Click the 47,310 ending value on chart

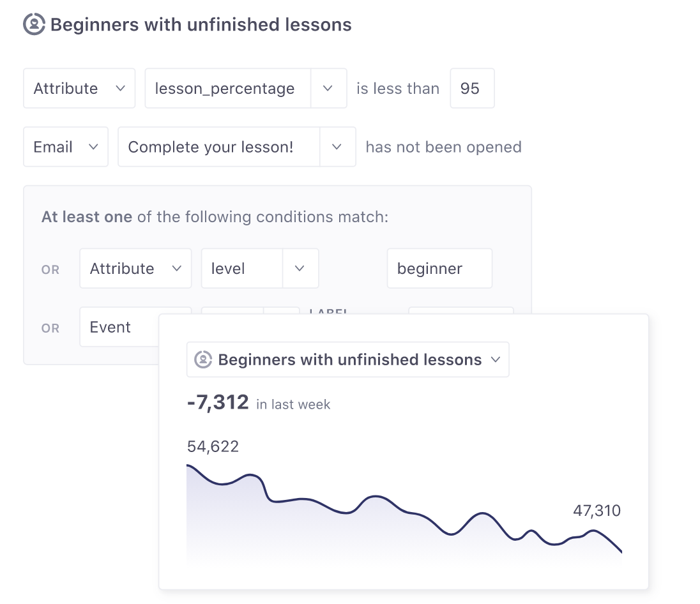(x=597, y=510)
